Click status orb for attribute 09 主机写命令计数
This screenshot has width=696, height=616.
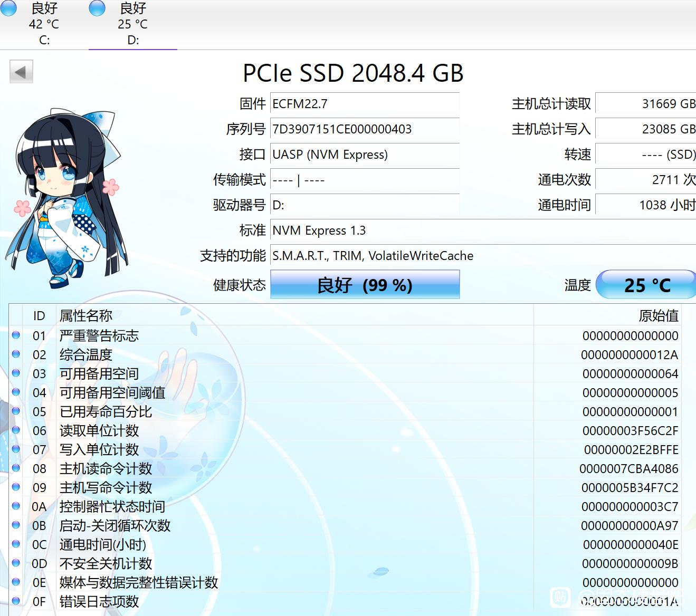(16, 487)
